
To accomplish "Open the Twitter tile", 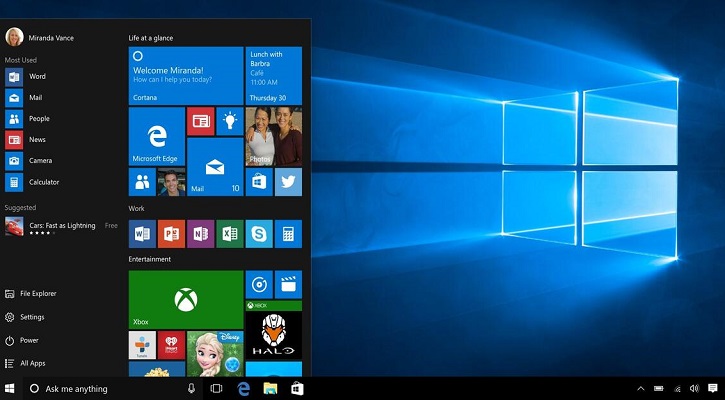I will [289, 182].
